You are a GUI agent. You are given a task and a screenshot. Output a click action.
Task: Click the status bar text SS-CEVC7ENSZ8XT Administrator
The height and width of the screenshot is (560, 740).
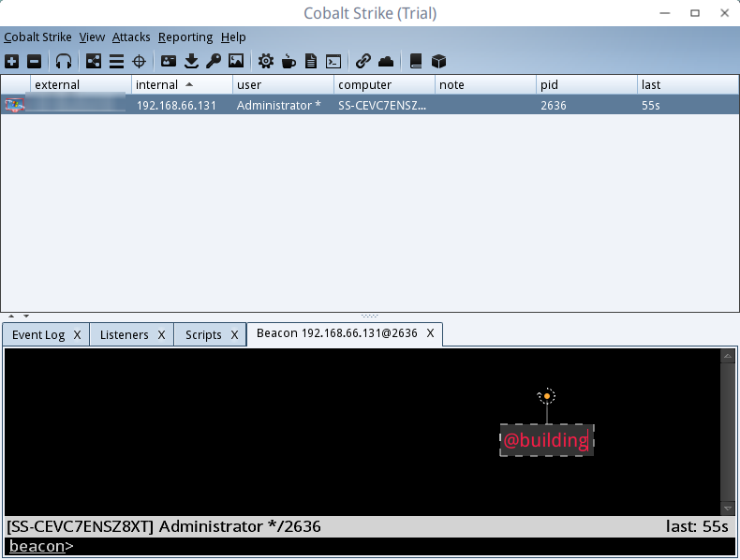click(164, 526)
